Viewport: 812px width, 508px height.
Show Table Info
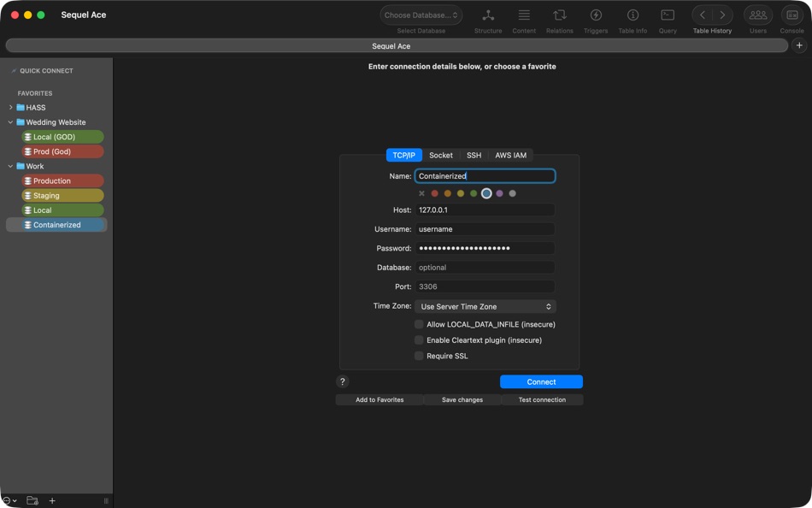point(633,19)
